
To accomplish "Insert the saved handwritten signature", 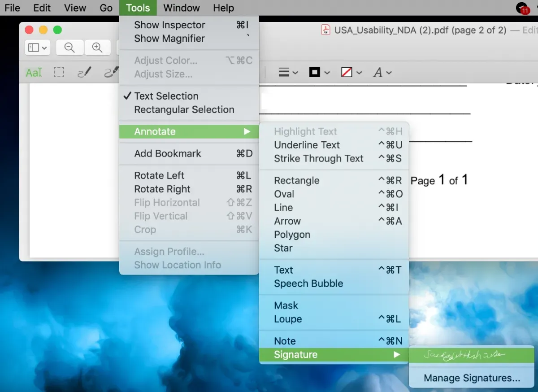I will pos(464,355).
